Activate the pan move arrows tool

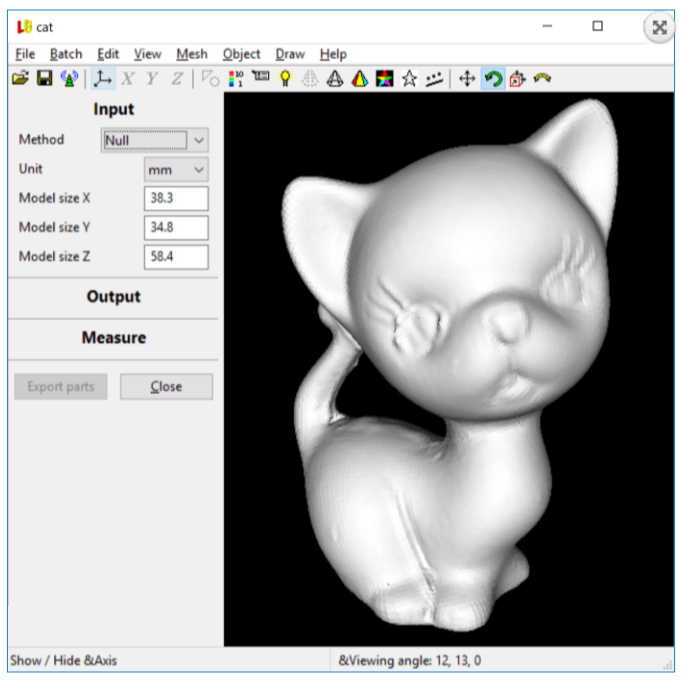point(467,79)
